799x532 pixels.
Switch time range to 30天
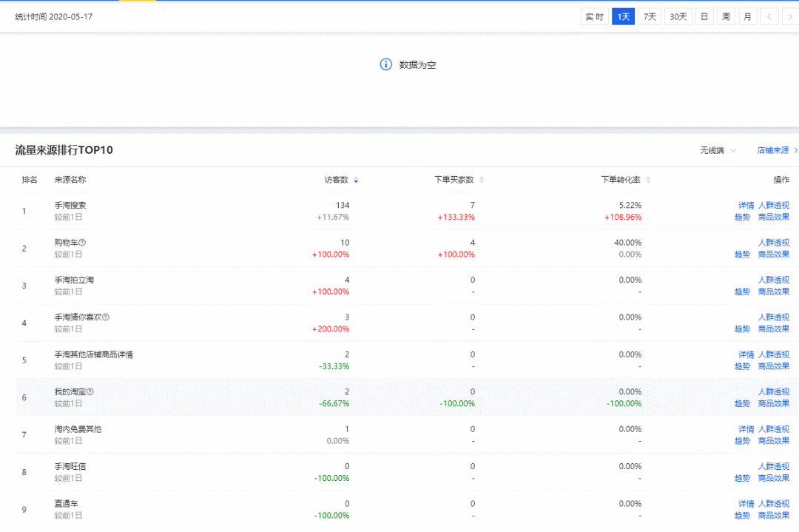pyautogui.click(x=678, y=16)
